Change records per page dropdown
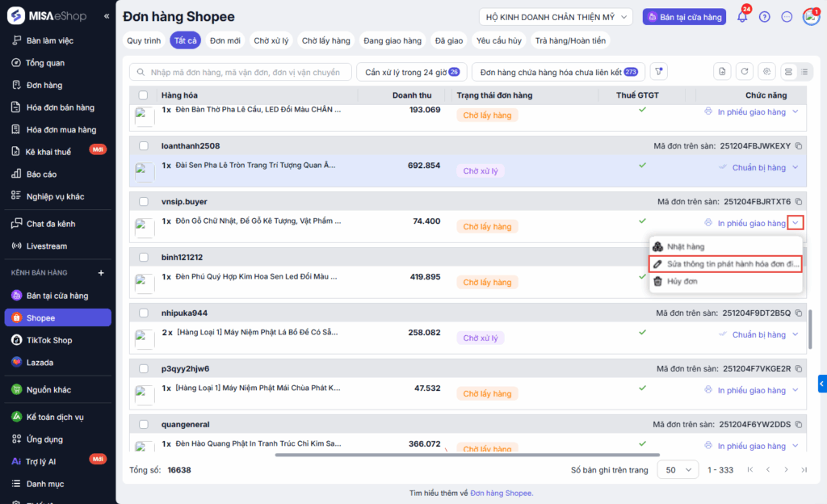This screenshot has height=504, width=827. pos(678,469)
